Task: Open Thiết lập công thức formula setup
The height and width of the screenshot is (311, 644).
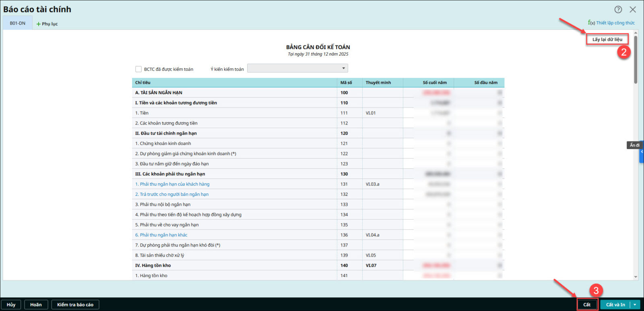Action: pyautogui.click(x=611, y=23)
